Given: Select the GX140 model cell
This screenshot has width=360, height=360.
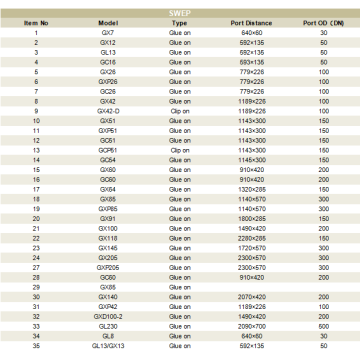Looking at the screenshot, I should click(108, 297).
